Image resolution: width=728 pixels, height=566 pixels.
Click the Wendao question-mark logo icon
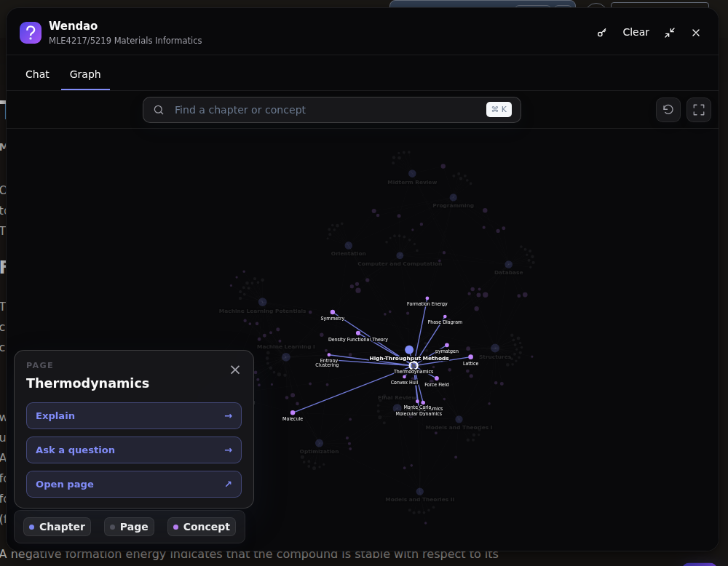(x=31, y=33)
